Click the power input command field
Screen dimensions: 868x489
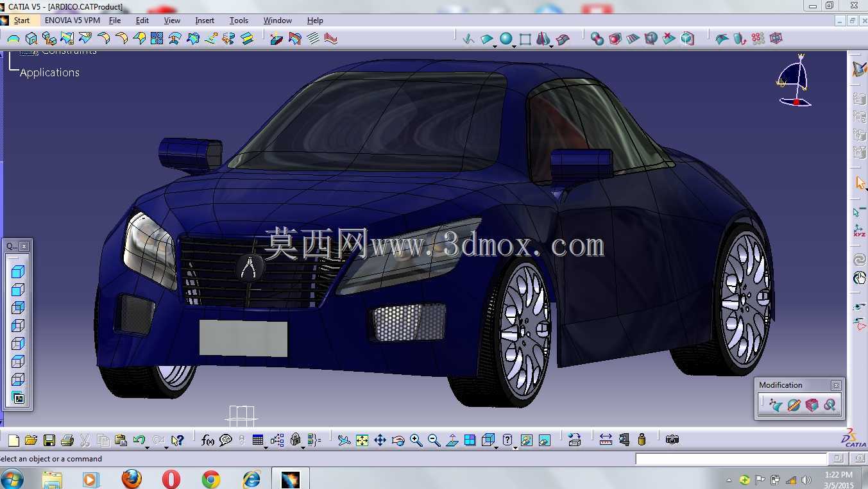tap(731, 459)
